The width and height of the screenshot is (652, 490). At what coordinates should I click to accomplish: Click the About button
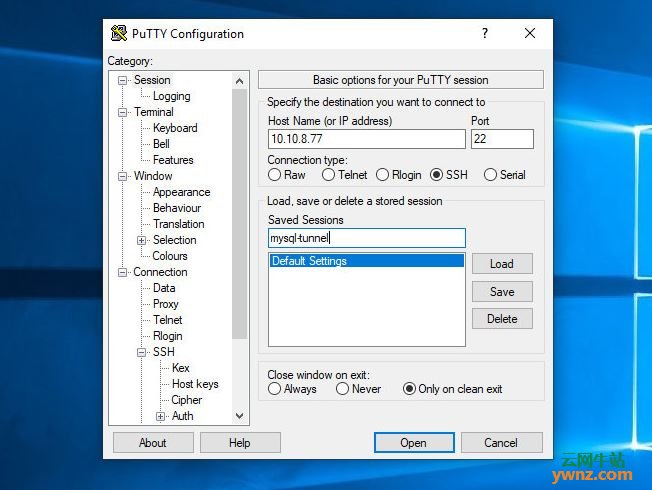pyautogui.click(x=153, y=443)
